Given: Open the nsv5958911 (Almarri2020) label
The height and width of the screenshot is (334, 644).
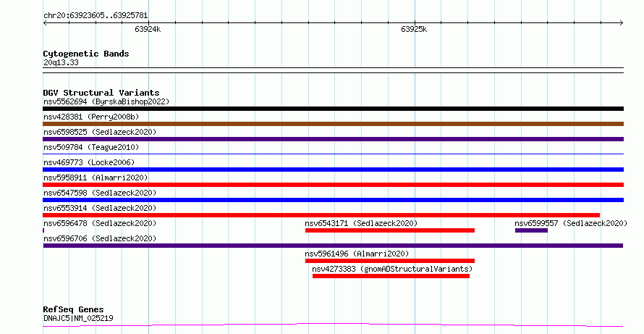Looking at the screenshot, I should (96, 178).
